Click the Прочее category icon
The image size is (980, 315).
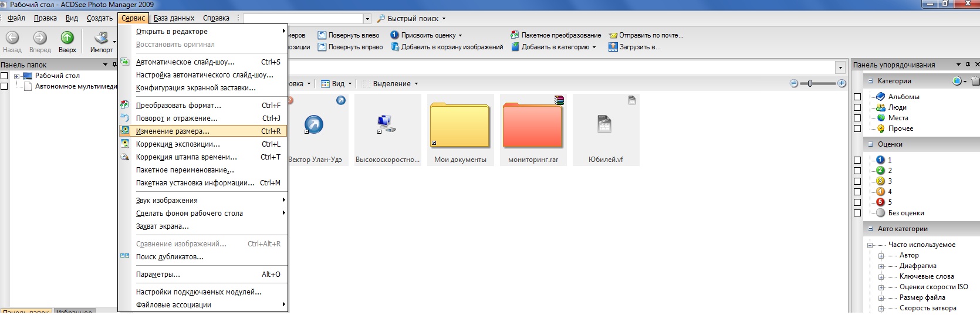(x=881, y=128)
